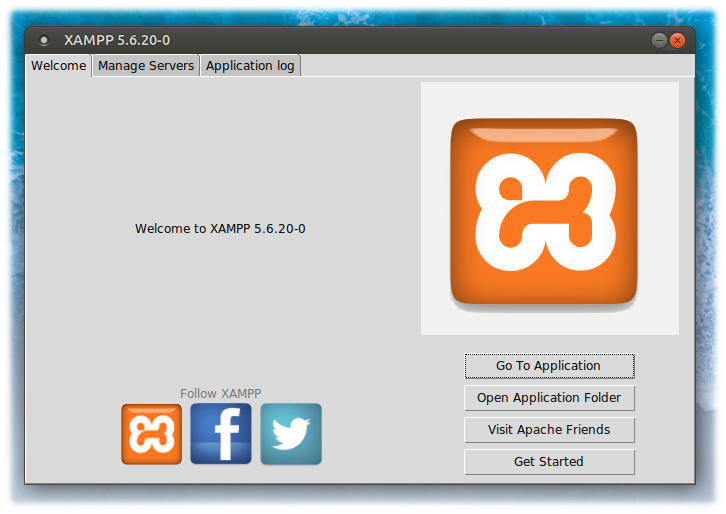726x514 pixels.
Task: Click Open Application Folder button
Action: 549,398
